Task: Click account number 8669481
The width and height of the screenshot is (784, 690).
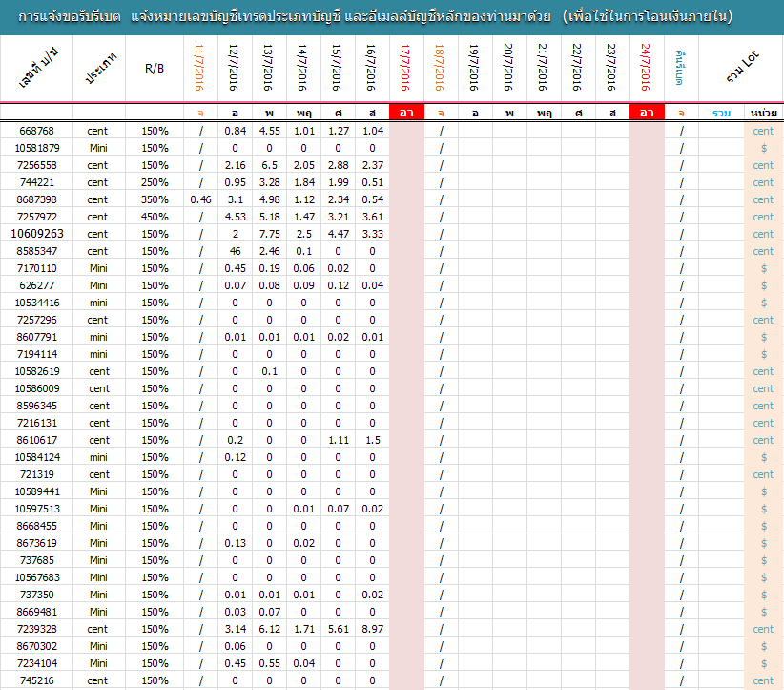Action: click(x=36, y=612)
